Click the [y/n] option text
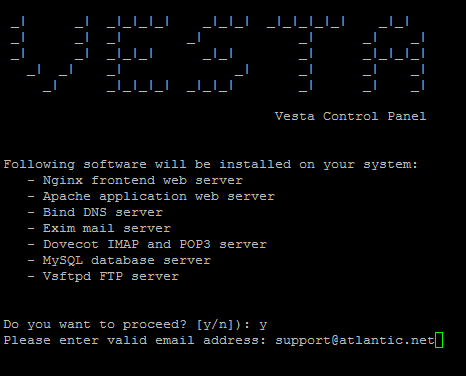 click(217, 325)
